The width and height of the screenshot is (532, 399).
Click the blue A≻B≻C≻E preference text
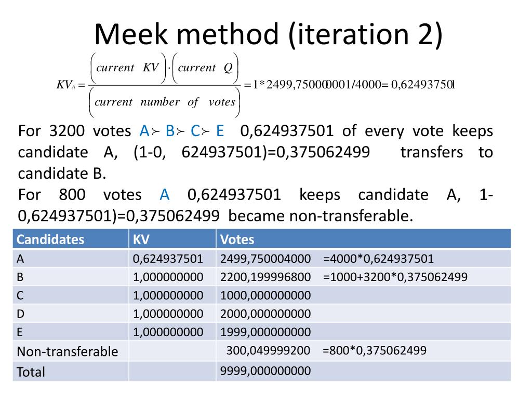pyautogui.click(x=182, y=131)
